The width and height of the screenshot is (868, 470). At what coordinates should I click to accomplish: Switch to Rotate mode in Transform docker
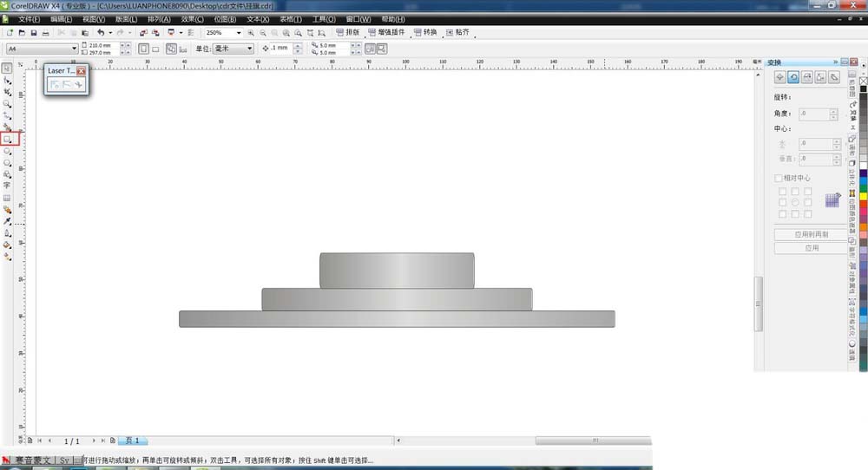pos(793,77)
